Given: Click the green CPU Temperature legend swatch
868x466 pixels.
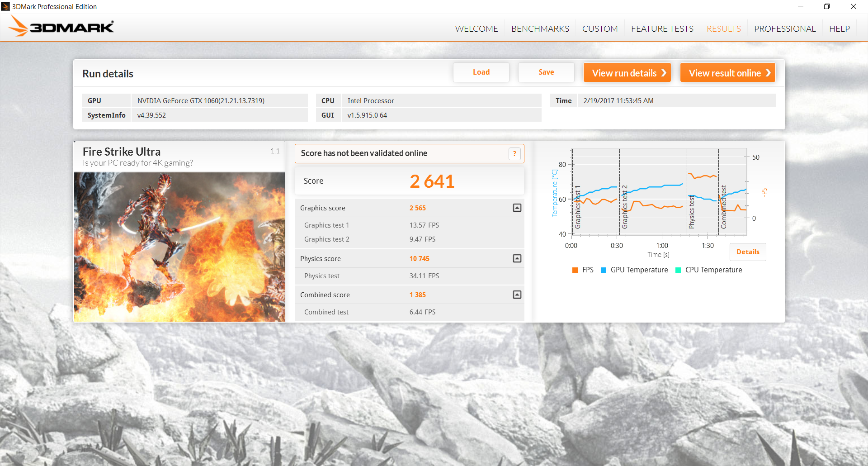Looking at the screenshot, I should pos(678,270).
